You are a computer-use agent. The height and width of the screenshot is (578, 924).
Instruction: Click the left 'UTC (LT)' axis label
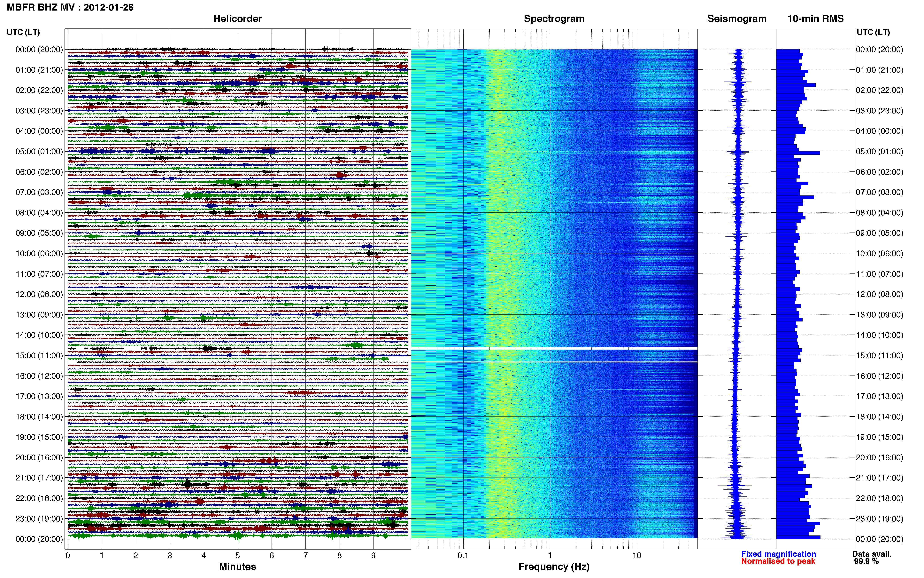[x=23, y=32]
